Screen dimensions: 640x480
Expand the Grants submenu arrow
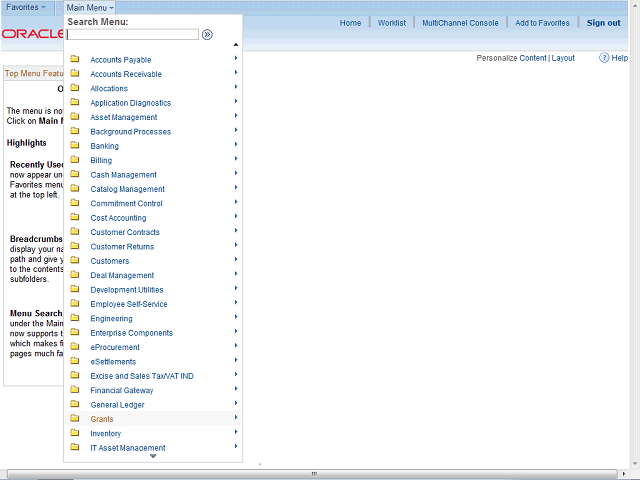236,417
